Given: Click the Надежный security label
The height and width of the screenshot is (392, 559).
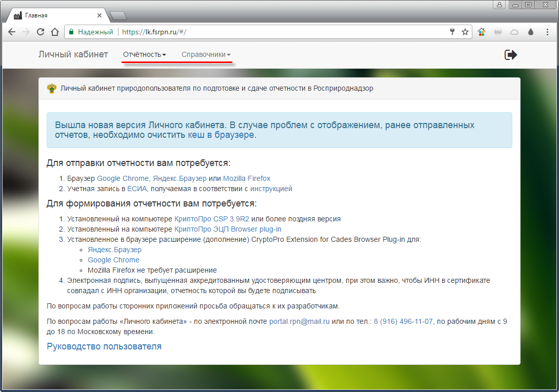Looking at the screenshot, I should [95, 32].
